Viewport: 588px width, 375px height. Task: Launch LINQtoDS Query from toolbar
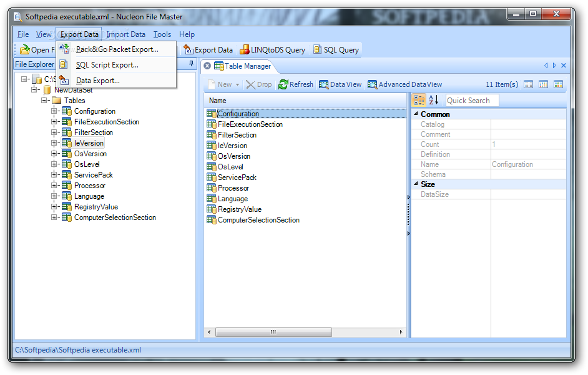coord(272,50)
